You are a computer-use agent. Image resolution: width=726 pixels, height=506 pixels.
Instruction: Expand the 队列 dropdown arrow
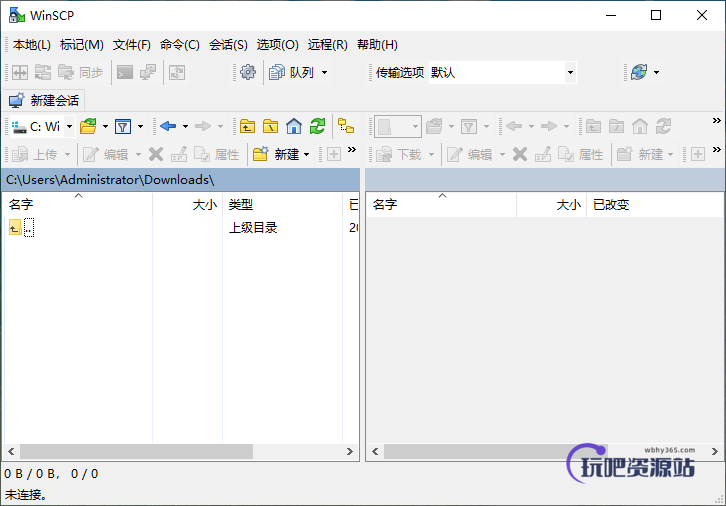click(325, 72)
